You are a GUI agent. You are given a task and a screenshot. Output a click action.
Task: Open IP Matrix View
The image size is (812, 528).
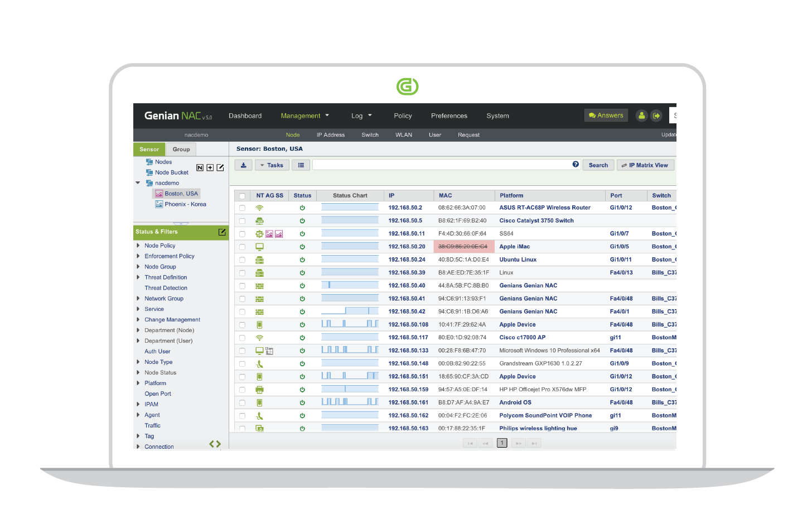tap(645, 165)
